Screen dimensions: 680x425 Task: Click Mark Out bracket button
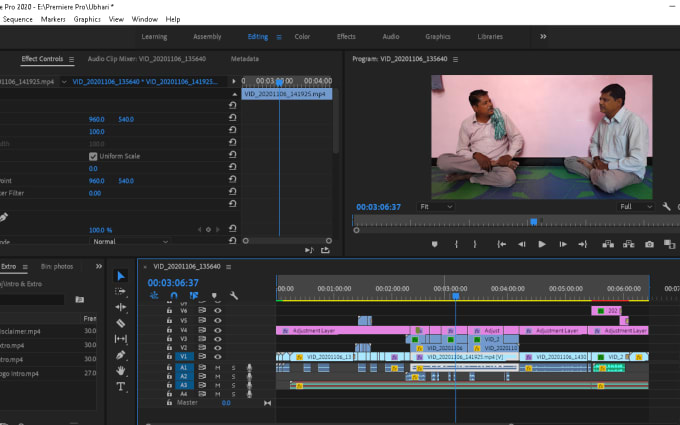[x=475, y=245]
